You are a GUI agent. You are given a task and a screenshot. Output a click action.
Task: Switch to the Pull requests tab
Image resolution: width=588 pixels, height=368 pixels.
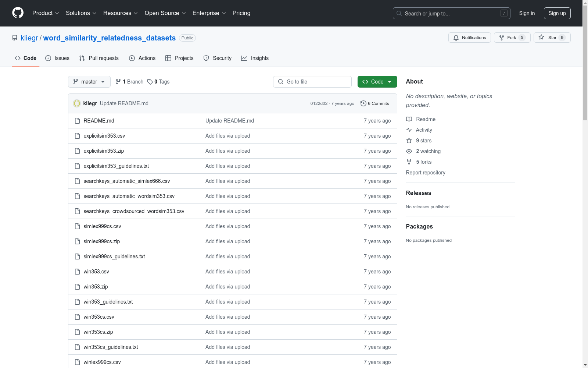point(99,58)
